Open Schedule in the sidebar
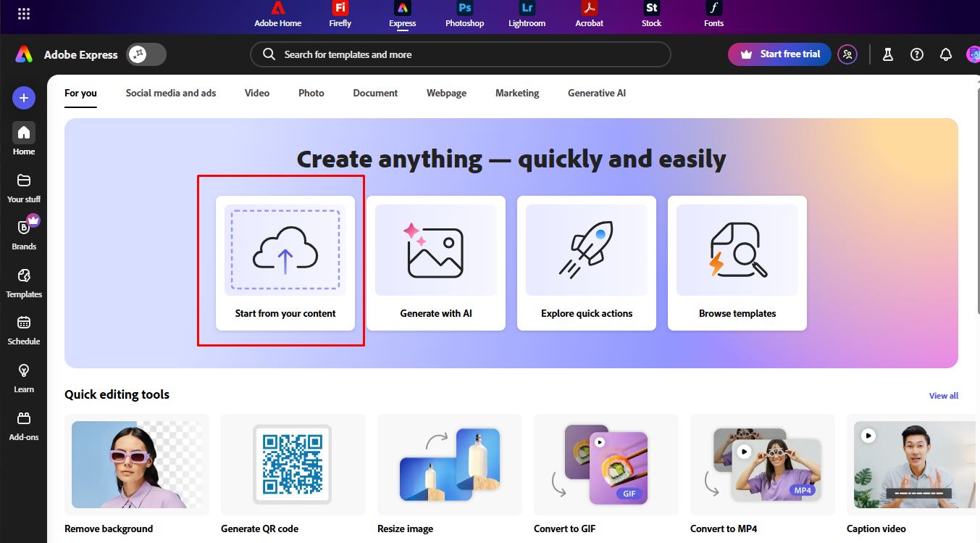This screenshot has width=980, height=543. point(24,329)
